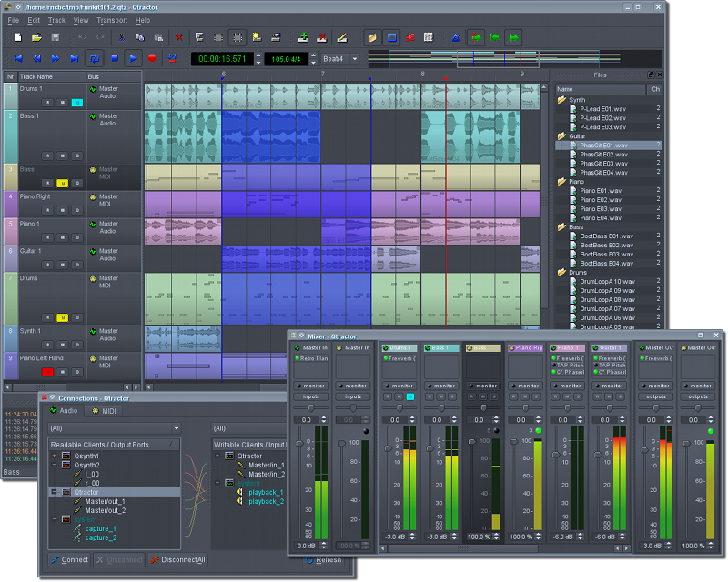Click the New session icon
Screen dimensions: 728x582
(17, 37)
